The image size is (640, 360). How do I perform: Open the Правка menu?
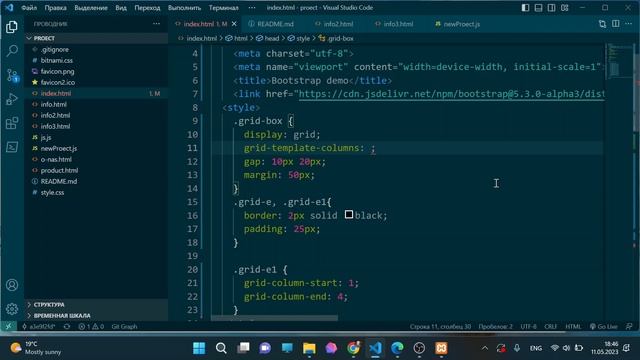point(56,8)
